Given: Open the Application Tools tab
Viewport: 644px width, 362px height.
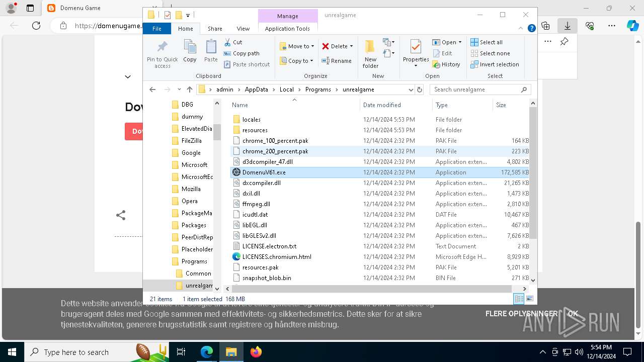Looking at the screenshot, I should [287, 29].
